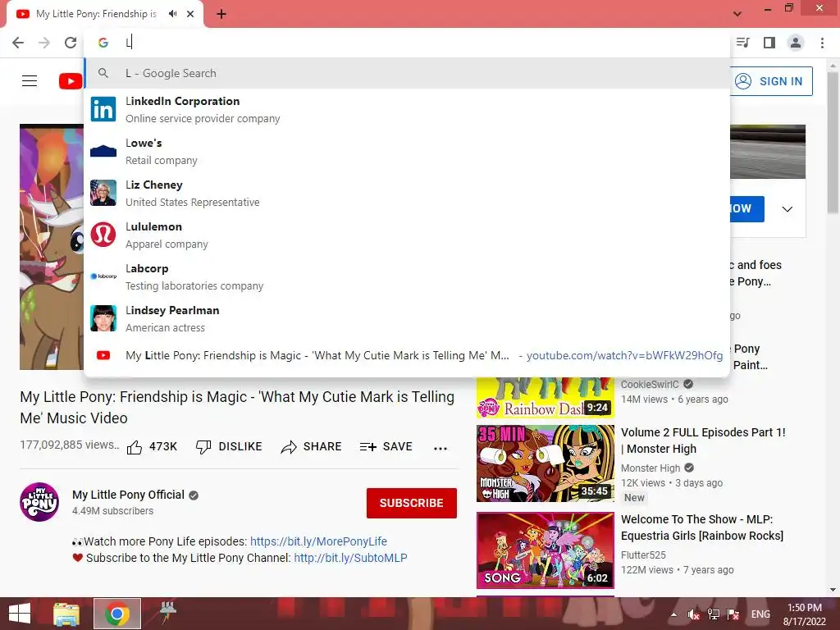Open the bit.ly/SubtoMLP link
The image size is (840, 630).
coord(351,558)
